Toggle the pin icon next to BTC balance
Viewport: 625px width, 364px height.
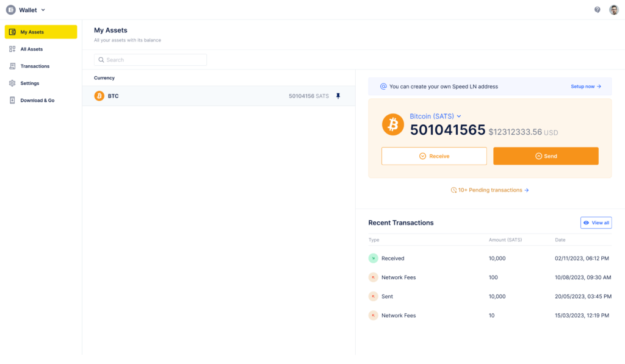tap(338, 96)
